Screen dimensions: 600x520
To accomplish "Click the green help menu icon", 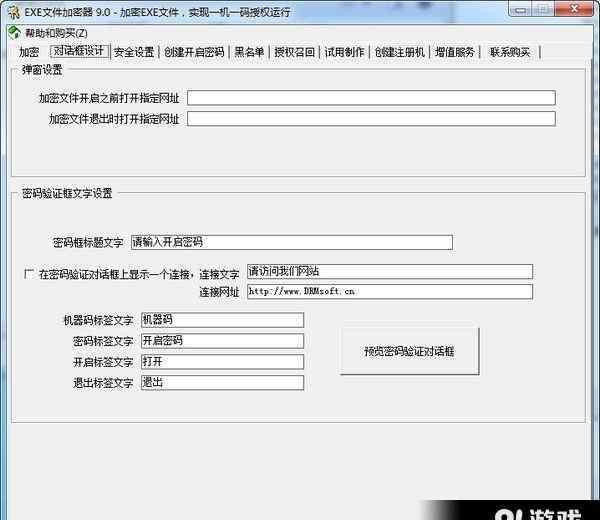I will [x=15, y=33].
